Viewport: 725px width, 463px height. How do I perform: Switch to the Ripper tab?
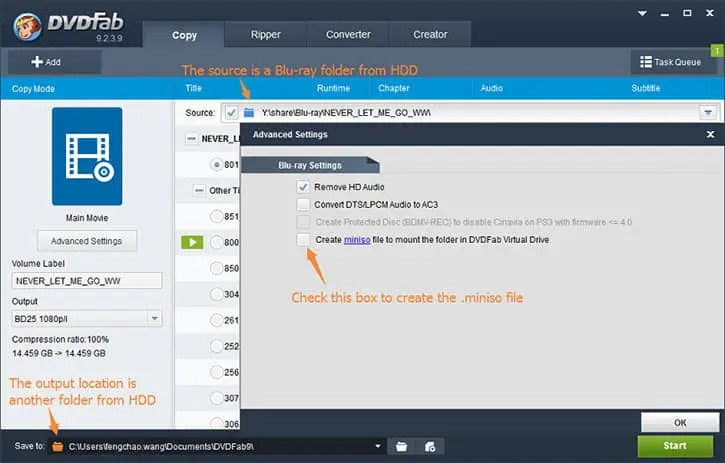coord(266,34)
